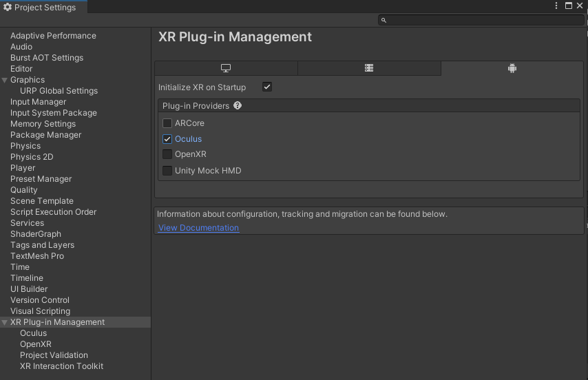This screenshot has height=380, width=588.
Task: Switch to the Android platform tab
Action: 512,68
